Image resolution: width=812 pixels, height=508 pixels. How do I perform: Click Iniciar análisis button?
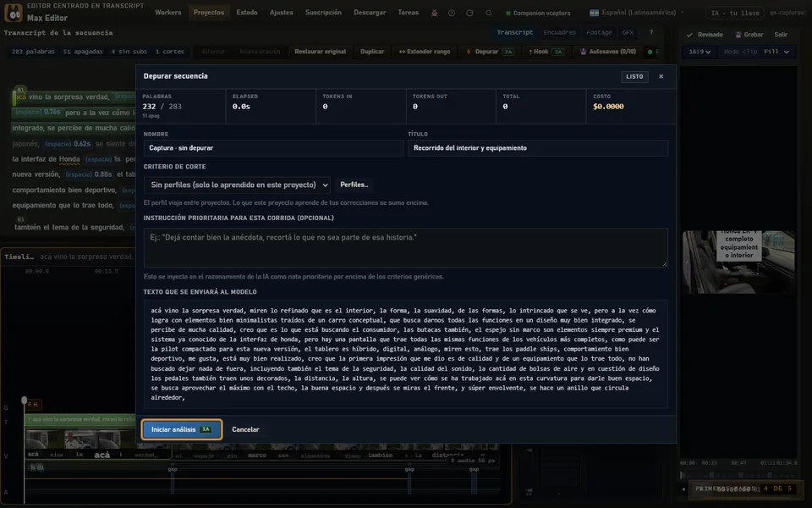pyautogui.click(x=181, y=429)
